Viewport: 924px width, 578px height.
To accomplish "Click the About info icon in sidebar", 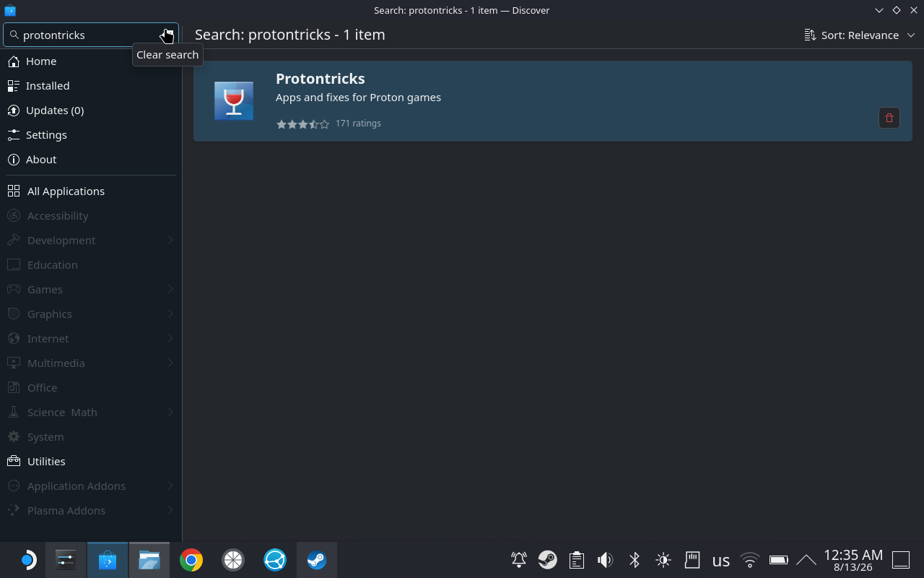I will pos(14,160).
